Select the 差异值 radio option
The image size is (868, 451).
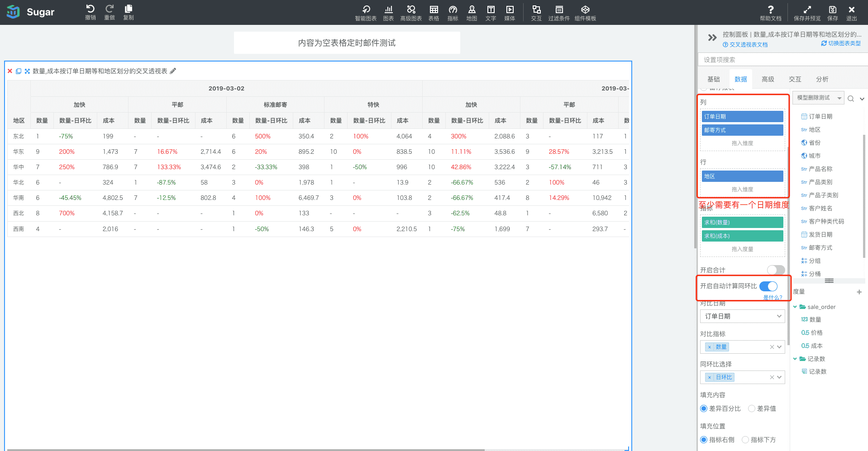tap(752, 408)
